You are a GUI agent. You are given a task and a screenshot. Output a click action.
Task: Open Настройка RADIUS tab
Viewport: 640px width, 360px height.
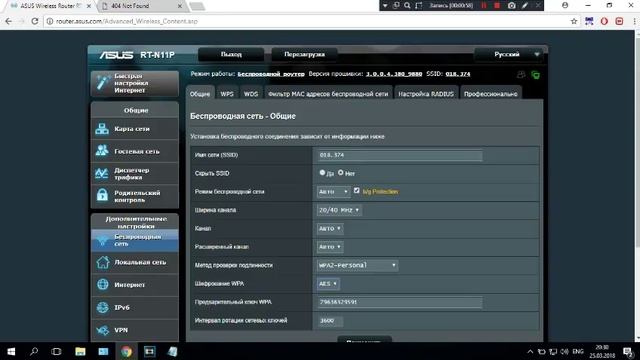coord(426,93)
